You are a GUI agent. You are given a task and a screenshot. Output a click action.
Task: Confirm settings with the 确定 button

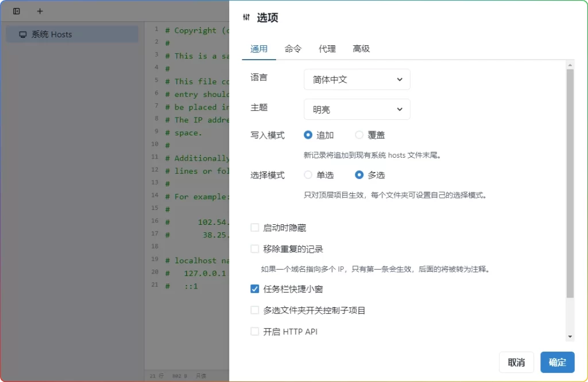[557, 362]
